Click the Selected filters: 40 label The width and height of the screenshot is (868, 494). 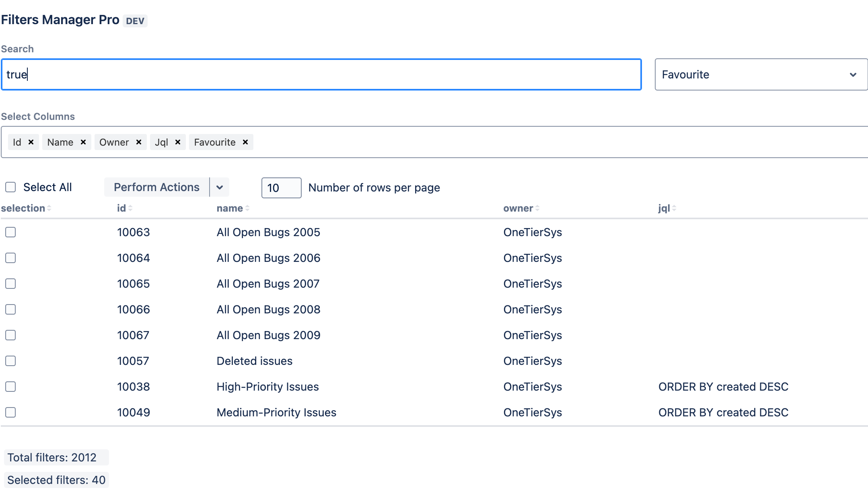[56, 480]
